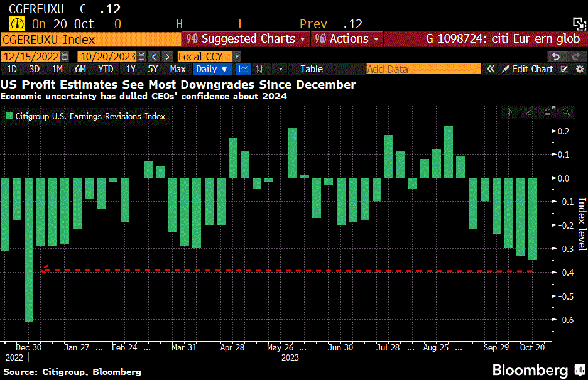Pop out the chart window with the corner icon
588x380 pixels.
(x=579, y=24)
